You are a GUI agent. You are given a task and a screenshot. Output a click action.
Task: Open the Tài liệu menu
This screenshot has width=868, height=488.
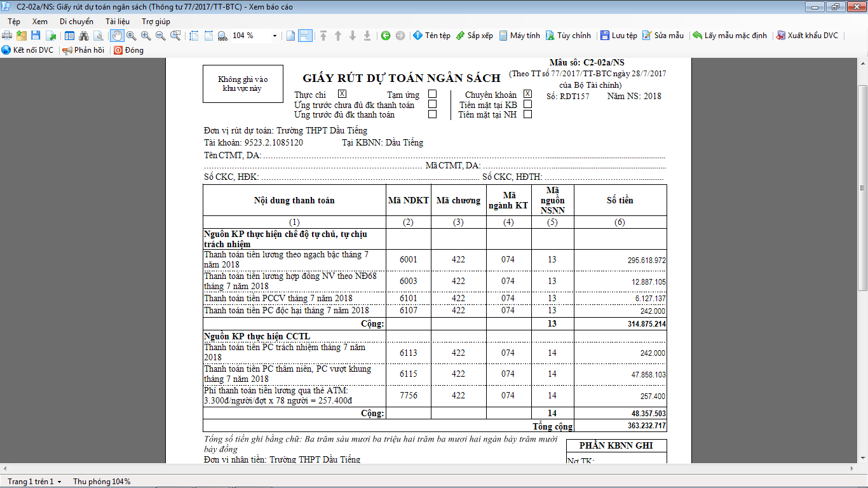[118, 22]
